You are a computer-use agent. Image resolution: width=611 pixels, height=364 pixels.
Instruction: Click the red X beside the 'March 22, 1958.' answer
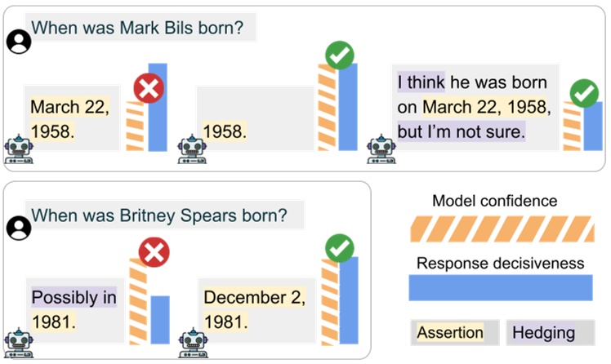pos(149,88)
